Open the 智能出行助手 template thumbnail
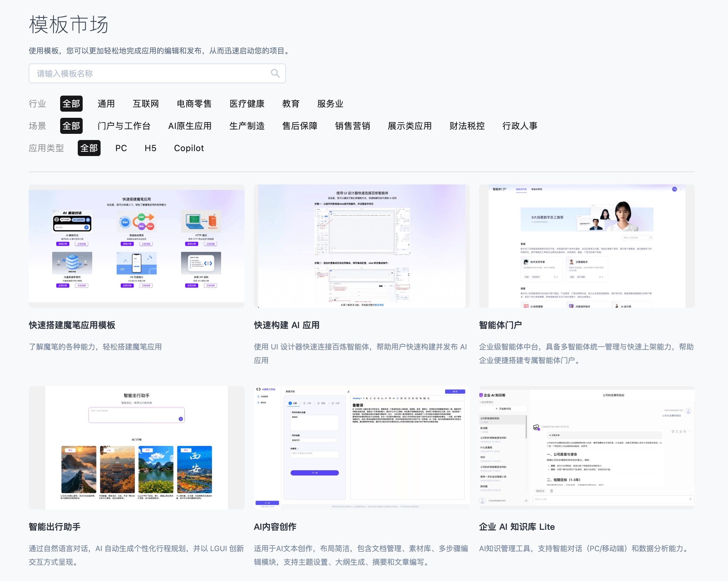The width and height of the screenshot is (728, 581). pos(136,447)
